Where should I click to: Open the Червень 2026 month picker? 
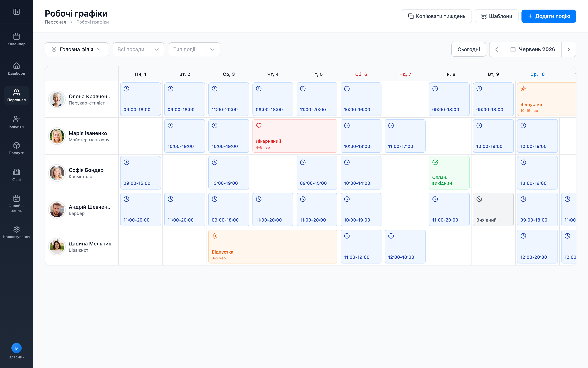pyautogui.click(x=533, y=49)
